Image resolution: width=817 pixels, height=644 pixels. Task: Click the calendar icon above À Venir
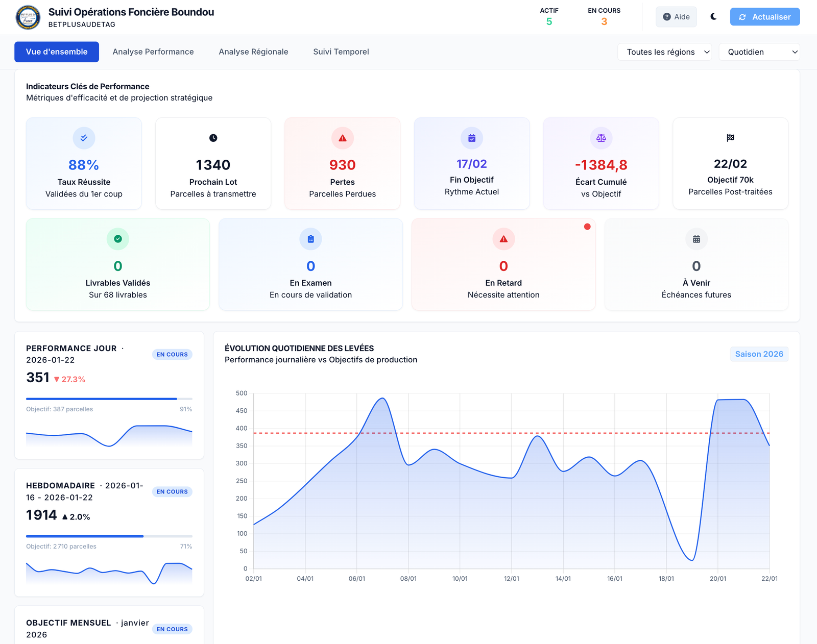tap(696, 239)
